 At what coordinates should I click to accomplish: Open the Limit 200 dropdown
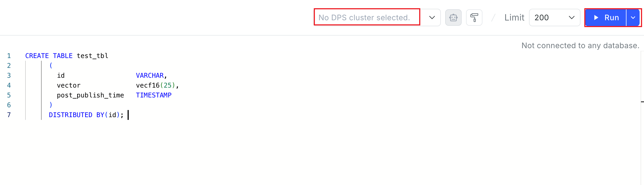(x=554, y=18)
